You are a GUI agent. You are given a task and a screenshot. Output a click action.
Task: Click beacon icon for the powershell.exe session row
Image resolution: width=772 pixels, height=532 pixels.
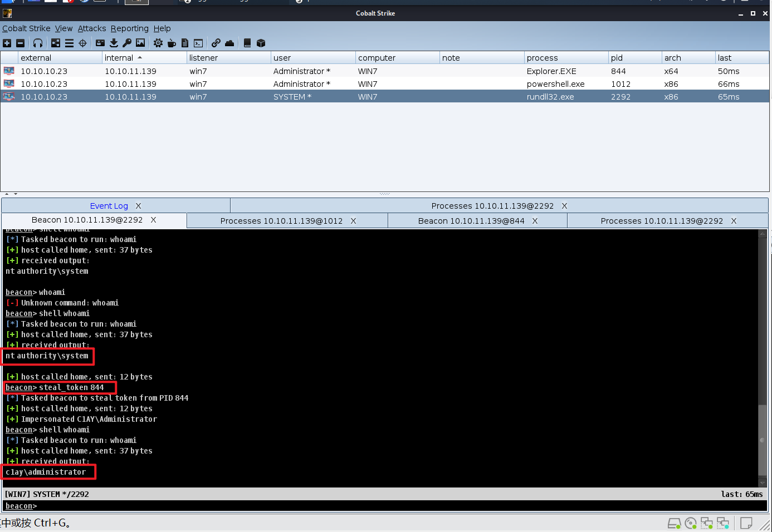tap(9, 83)
